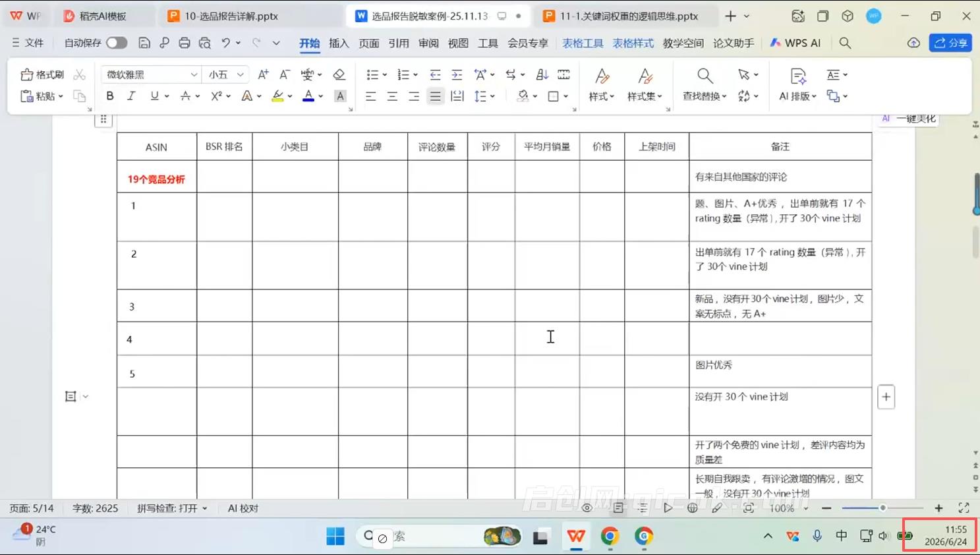Click the font color A swatch
The height and width of the screenshot is (555, 980).
pos(308,96)
